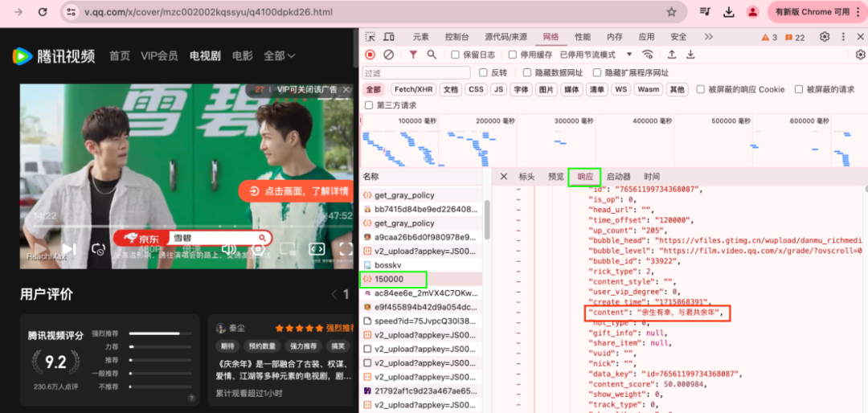Filter requests by Fetch/XHR
Viewport: 868px width, 413px height.
pyautogui.click(x=414, y=89)
